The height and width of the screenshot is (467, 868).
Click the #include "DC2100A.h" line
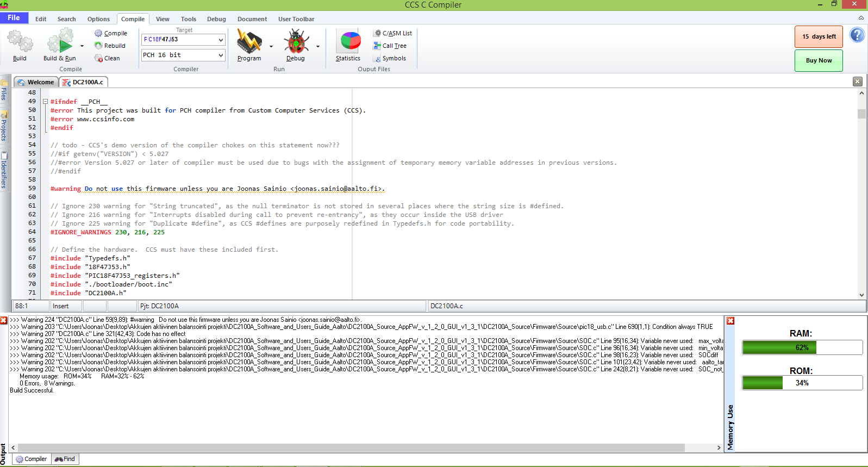click(89, 293)
